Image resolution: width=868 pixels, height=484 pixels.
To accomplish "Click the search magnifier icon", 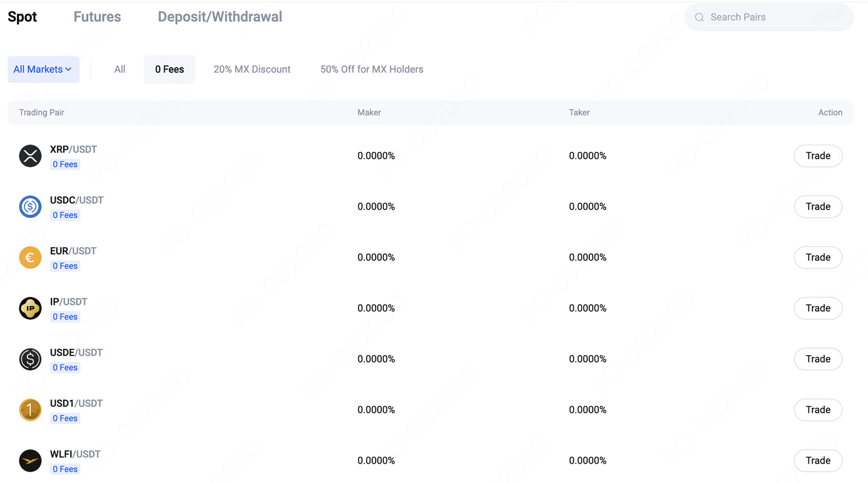I will pyautogui.click(x=699, y=18).
